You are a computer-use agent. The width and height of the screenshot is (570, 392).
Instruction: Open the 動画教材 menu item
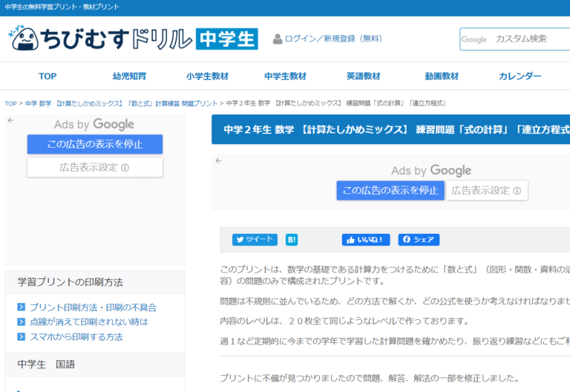tap(442, 76)
